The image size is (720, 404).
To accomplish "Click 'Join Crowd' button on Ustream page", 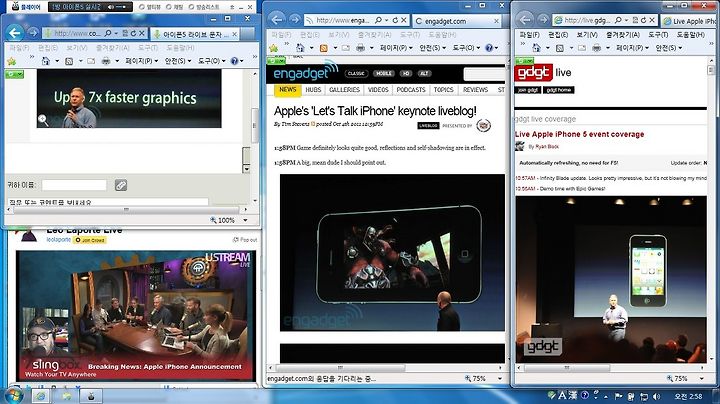I will [x=90, y=240].
